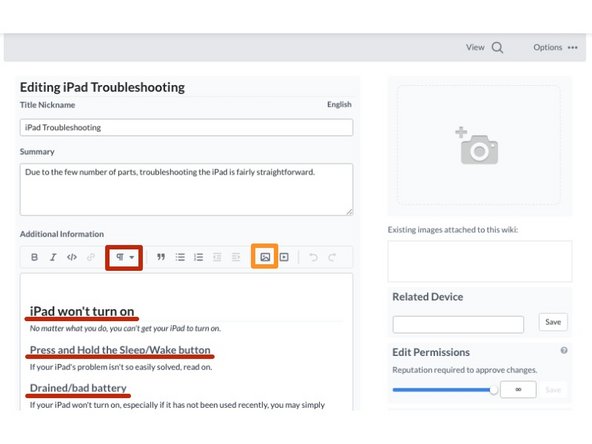
Task: Click the greyed Save beside reputation slider
Action: [x=553, y=390]
